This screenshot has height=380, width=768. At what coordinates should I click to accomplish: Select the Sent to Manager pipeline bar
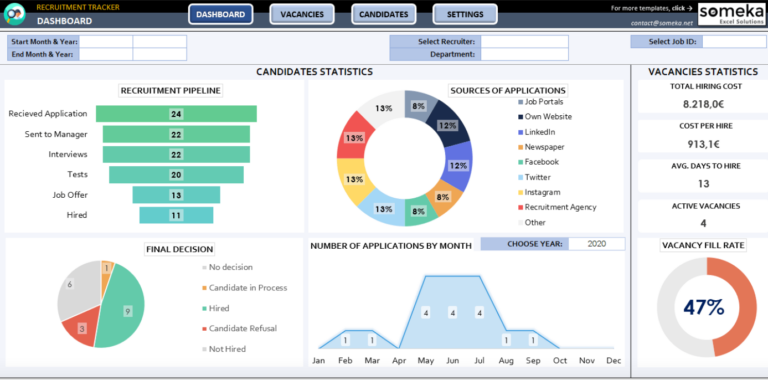point(176,134)
